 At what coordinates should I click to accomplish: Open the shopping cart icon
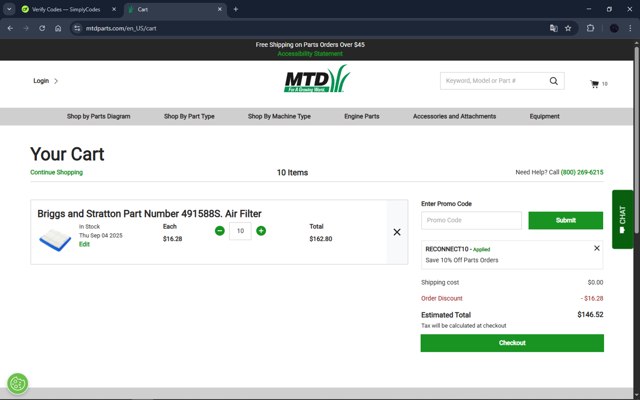[x=594, y=84]
